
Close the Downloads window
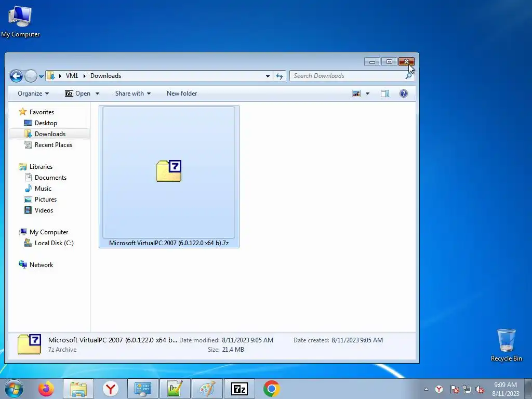point(406,62)
